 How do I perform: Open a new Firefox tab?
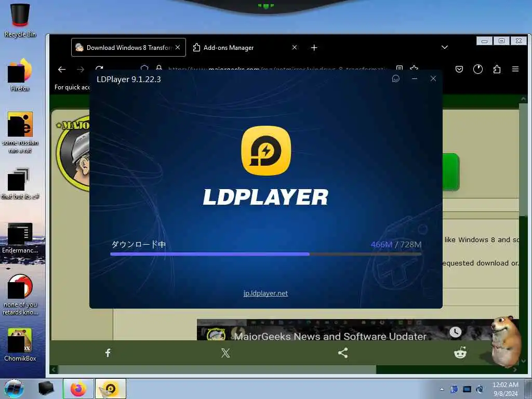(x=314, y=47)
